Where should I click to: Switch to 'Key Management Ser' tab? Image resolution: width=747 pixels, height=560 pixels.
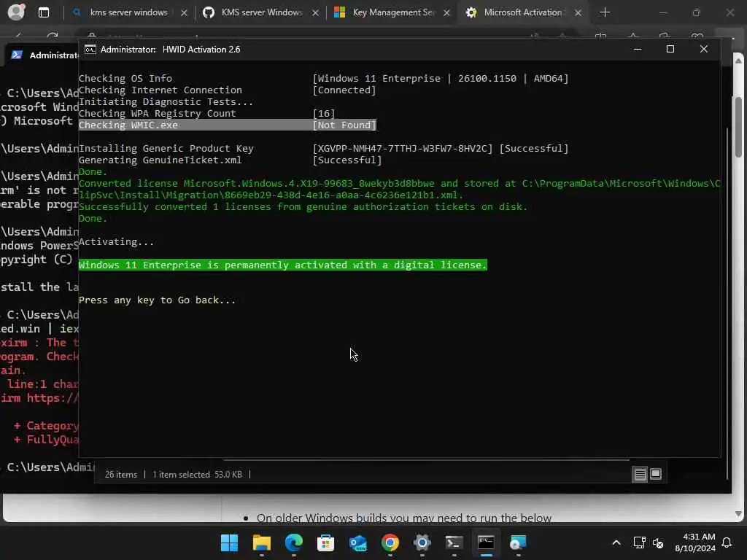[393, 12]
